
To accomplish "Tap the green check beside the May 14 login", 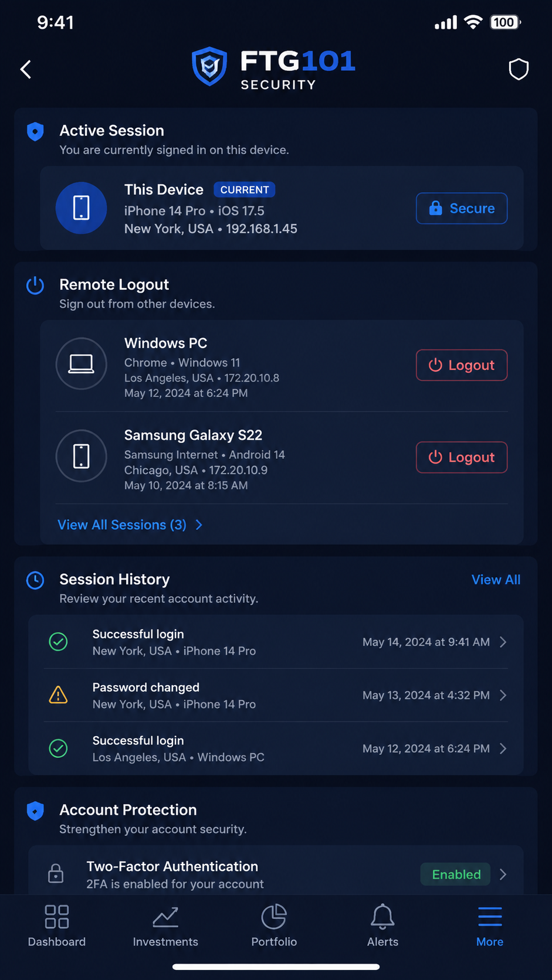I will 58,642.
